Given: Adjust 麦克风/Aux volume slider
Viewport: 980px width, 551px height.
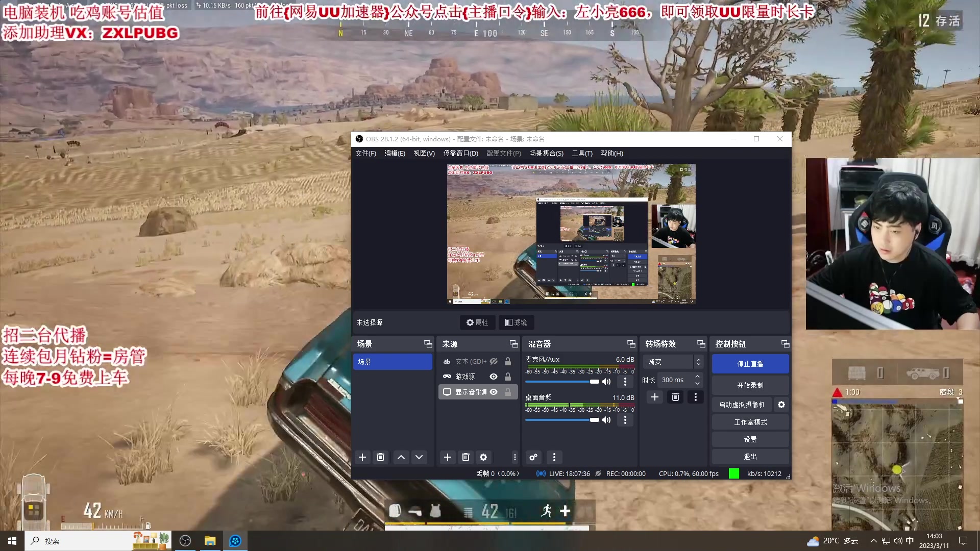Looking at the screenshot, I should [x=562, y=382].
